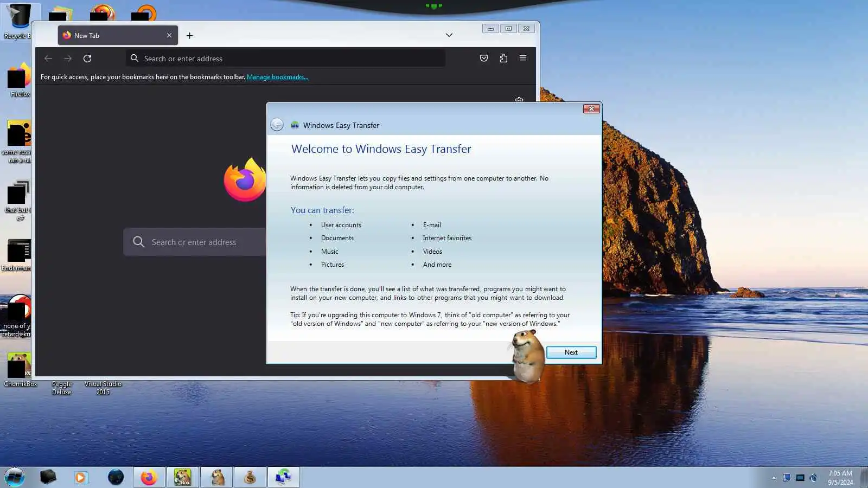Open the volume speaker tray icon
Image resolution: width=868 pixels, height=488 pixels.
point(813,478)
